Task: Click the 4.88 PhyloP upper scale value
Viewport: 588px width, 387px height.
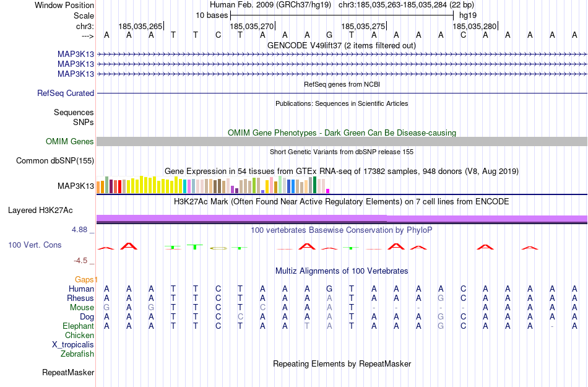Action: (79, 230)
